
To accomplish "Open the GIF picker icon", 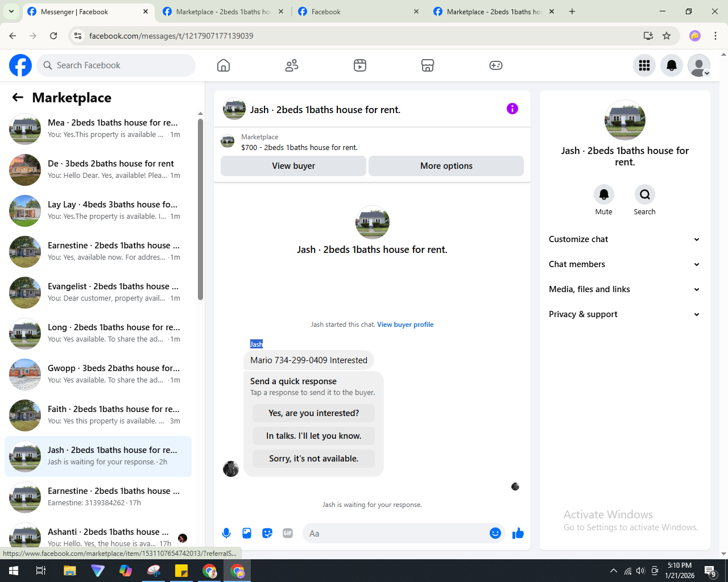I will (x=288, y=533).
